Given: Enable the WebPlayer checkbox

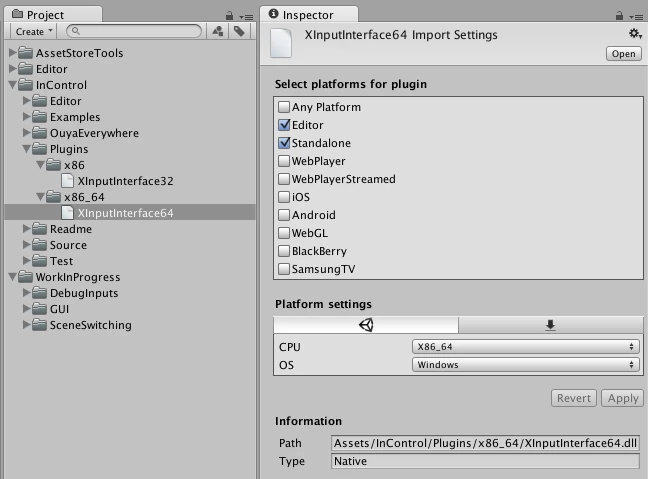Looking at the screenshot, I should [284, 161].
